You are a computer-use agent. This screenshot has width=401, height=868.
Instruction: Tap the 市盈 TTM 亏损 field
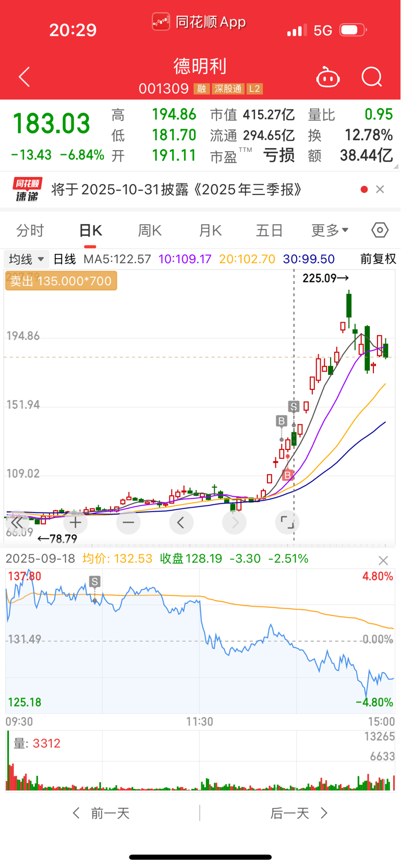pyautogui.click(x=252, y=155)
